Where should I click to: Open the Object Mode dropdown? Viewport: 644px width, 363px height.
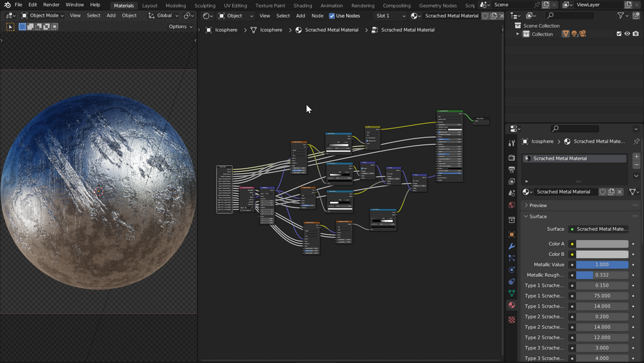click(x=43, y=15)
